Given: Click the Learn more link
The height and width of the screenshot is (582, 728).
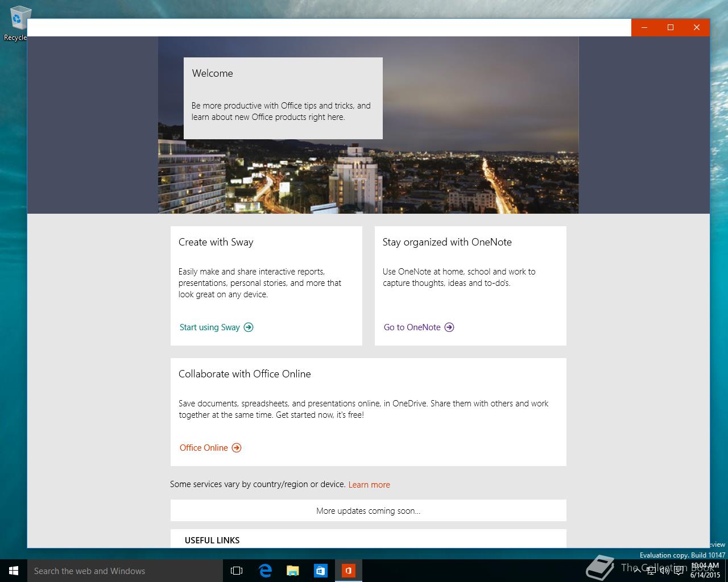Looking at the screenshot, I should pos(369,485).
